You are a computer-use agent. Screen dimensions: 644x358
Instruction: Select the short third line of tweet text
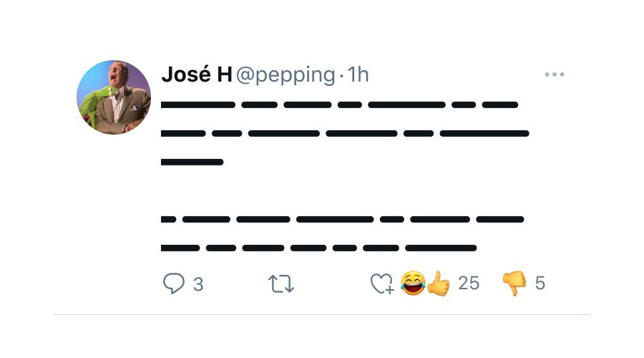(192, 163)
